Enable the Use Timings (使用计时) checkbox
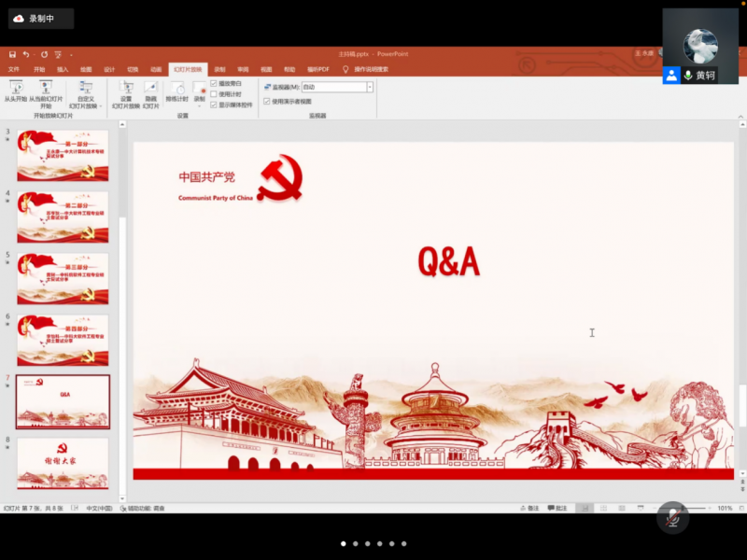 coord(214,93)
